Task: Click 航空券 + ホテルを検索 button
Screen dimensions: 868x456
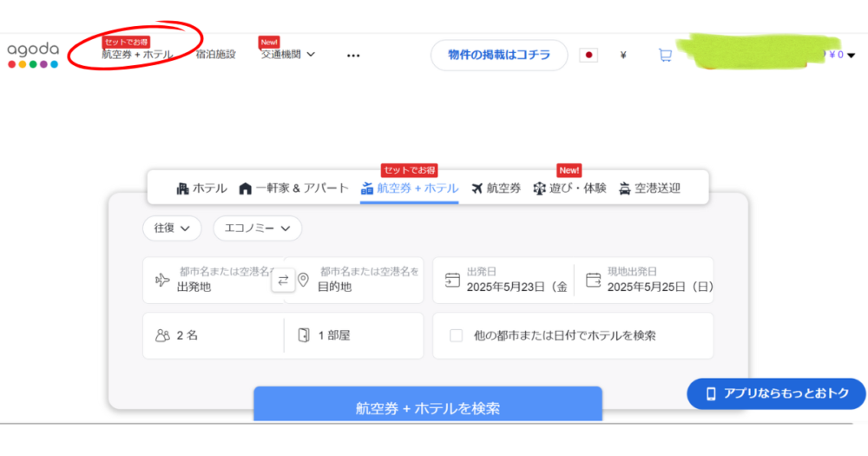Action: pos(428,405)
